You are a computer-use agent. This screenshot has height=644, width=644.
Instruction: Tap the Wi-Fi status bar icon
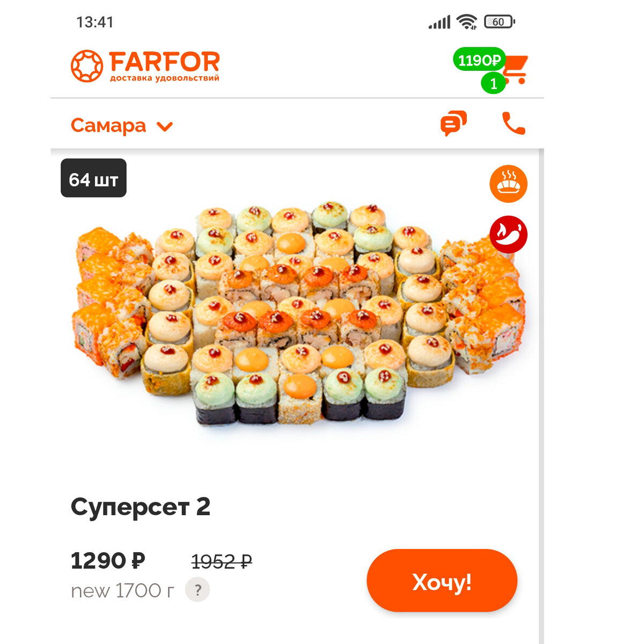[x=466, y=22]
